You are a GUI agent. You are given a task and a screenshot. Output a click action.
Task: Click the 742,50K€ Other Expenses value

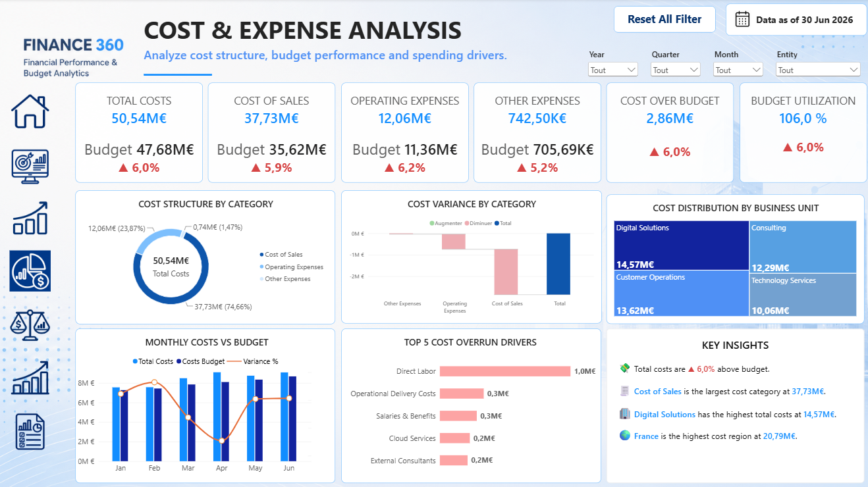tap(537, 118)
